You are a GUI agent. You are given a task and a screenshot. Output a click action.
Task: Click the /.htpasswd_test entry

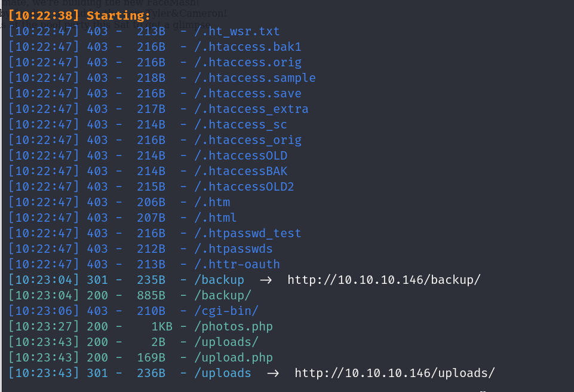pyautogui.click(x=248, y=233)
